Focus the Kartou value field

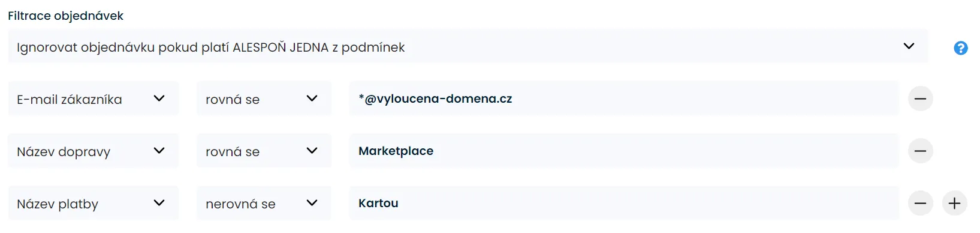pos(624,203)
